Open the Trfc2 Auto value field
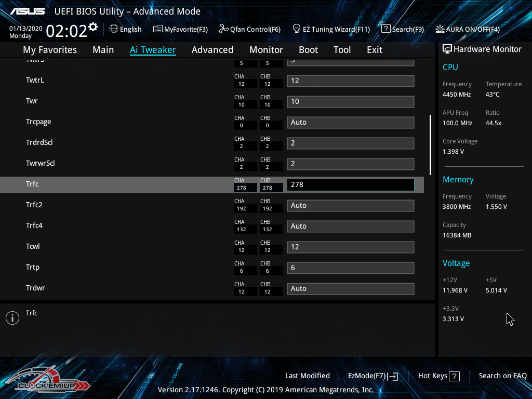The height and width of the screenshot is (399, 532). coord(350,206)
